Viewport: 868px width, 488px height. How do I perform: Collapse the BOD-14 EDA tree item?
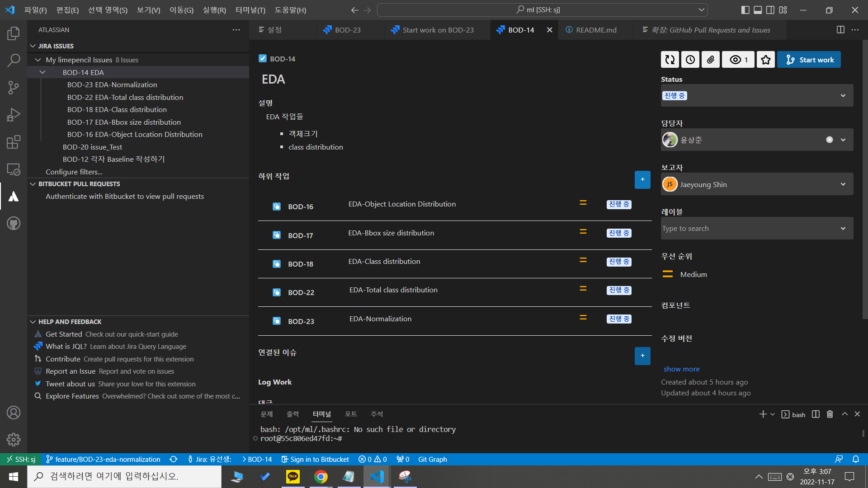42,72
